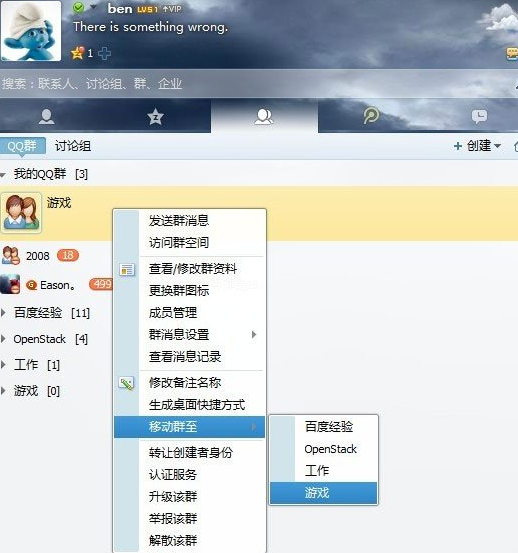The width and height of the screenshot is (518, 553).
Task: Choose 升级该群 menu entry
Action: pyautogui.click(x=189, y=497)
